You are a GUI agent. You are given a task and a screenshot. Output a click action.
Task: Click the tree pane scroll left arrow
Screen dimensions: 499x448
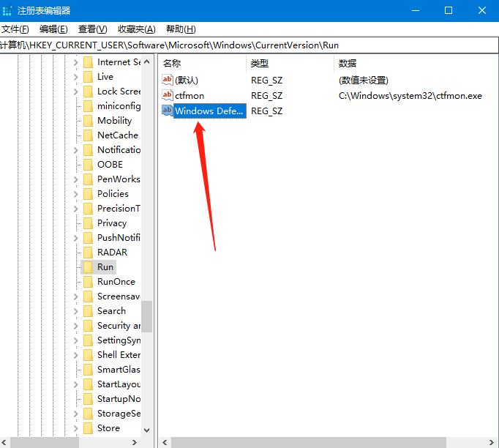(x=4, y=443)
